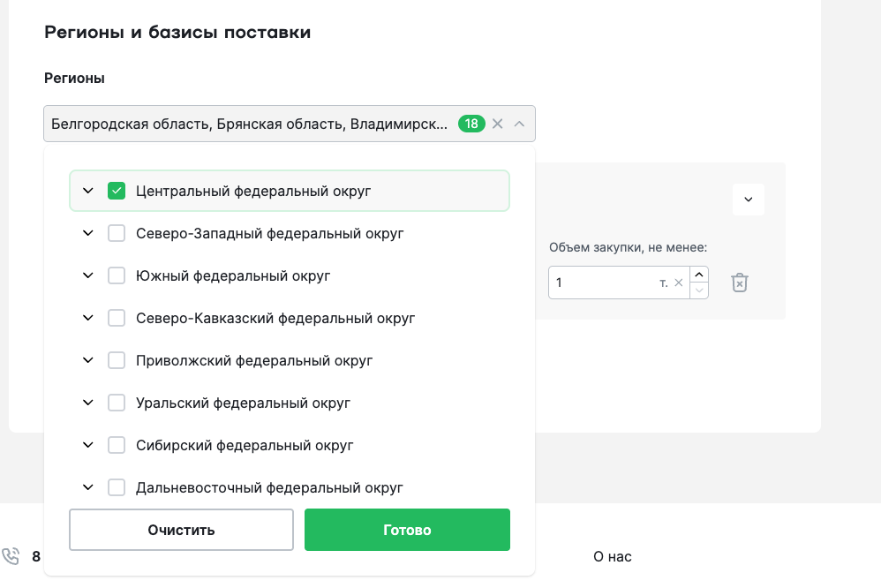Check Северо-Кавказский федеральный округ checkbox

coord(117,318)
